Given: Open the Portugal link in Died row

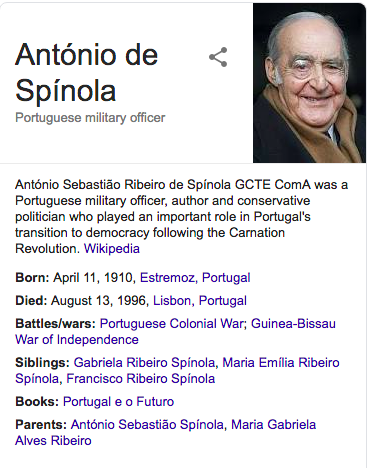Looking at the screenshot, I should [223, 301].
